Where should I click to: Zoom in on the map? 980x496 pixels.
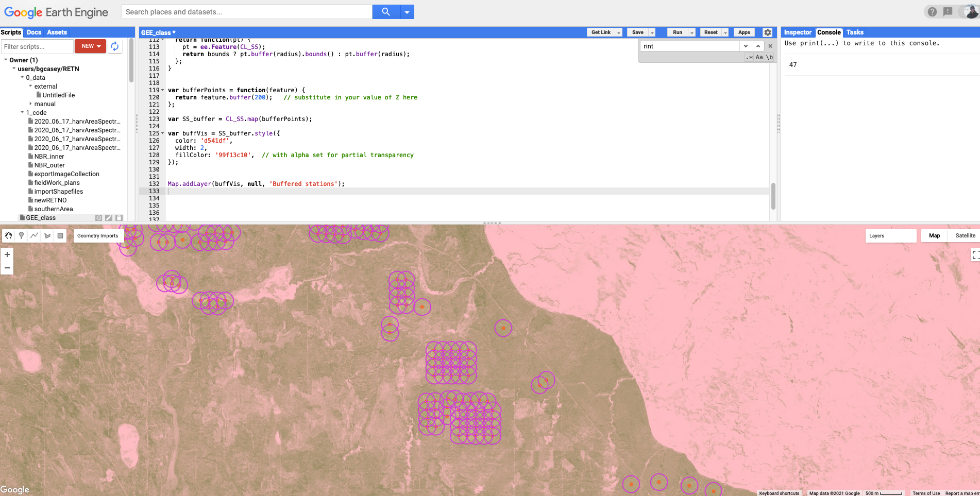7,254
